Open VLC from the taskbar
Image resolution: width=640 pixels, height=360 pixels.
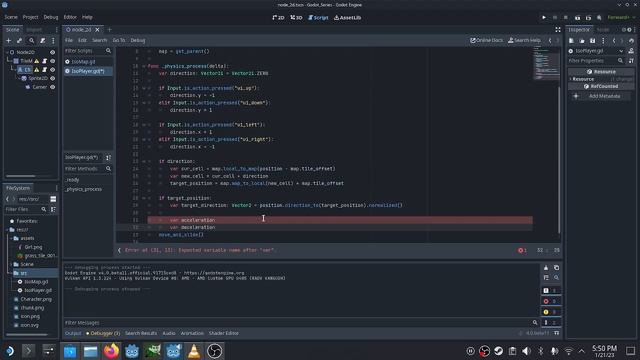pyautogui.click(x=194, y=351)
